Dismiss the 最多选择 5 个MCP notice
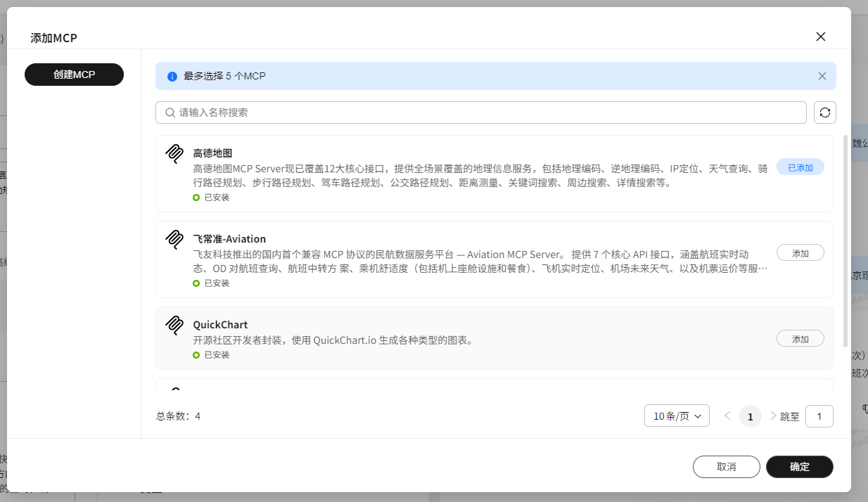This screenshot has height=502, width=868. pyautogui.click(x=822, y=76)
